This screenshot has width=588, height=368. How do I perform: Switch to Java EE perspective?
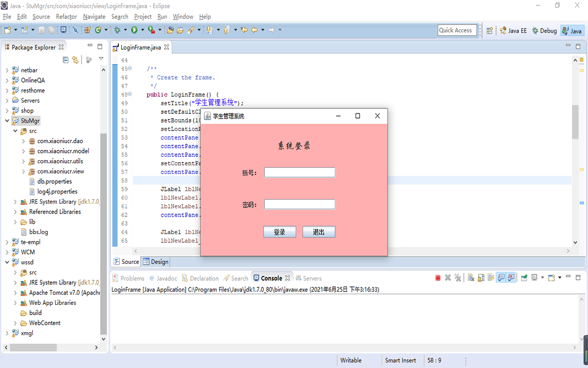[513, 31]
